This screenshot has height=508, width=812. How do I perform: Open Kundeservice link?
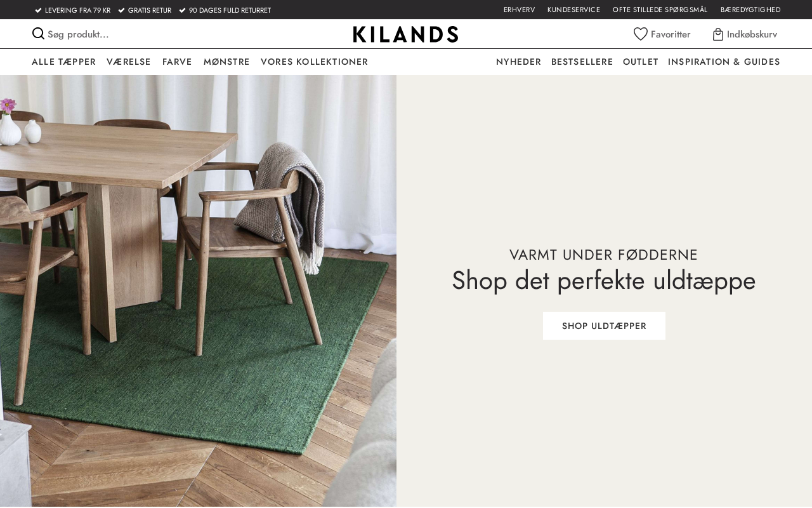coord(573,10)
